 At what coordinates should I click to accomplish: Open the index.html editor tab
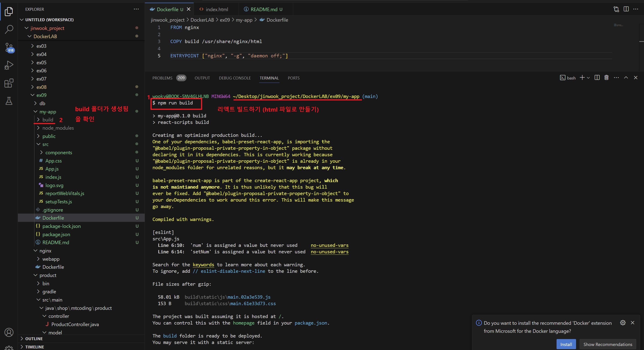216,9
